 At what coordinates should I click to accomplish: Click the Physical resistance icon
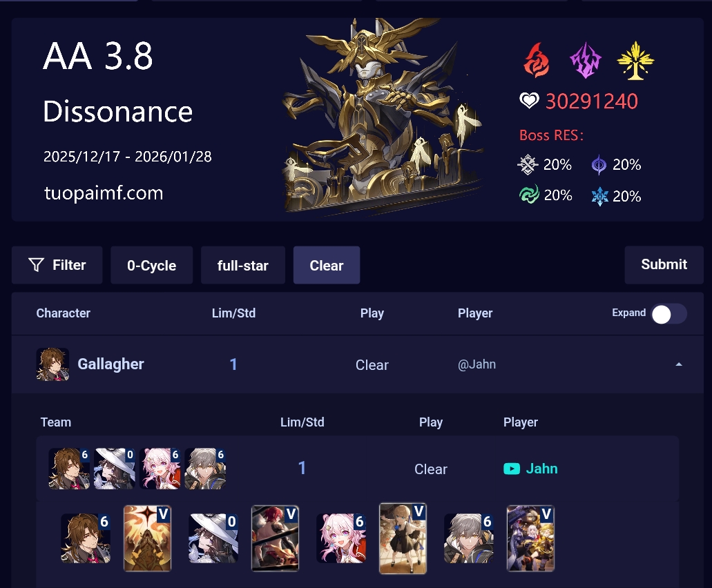point(528,164)
